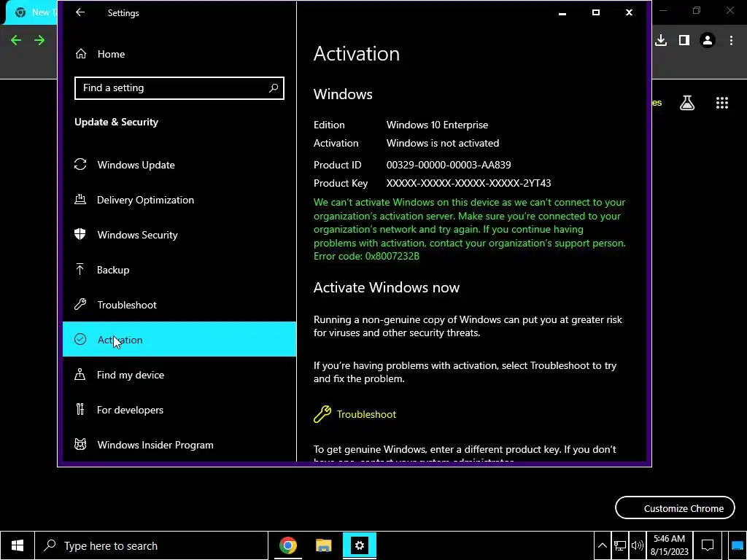The image size is (747, 560).
Task: Click Customize Chrome button
Action: 675,508
